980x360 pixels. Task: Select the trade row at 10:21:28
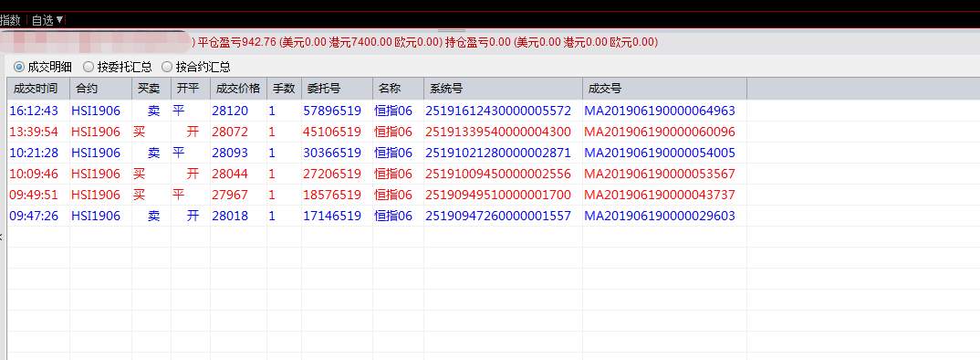tap(377, 153)
